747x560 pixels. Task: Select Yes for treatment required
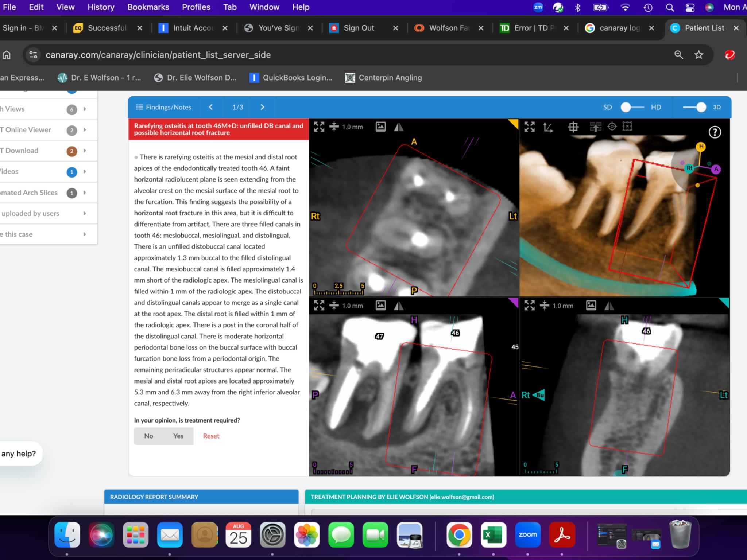178,436
